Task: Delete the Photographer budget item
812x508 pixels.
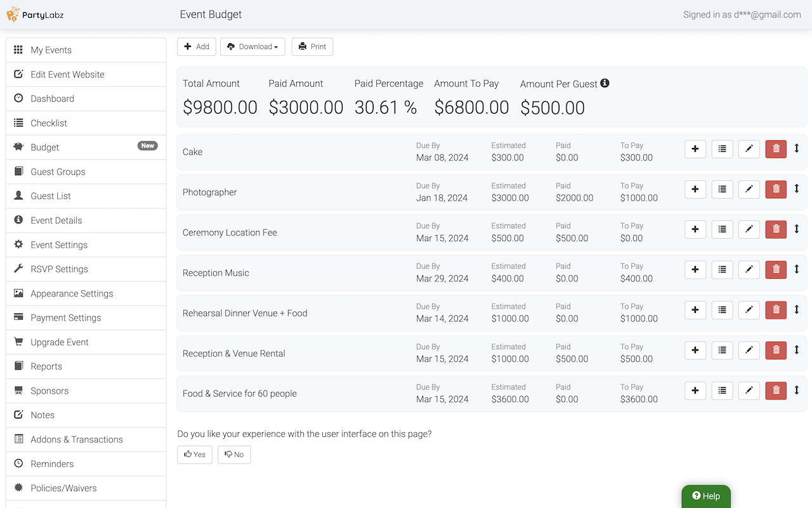Action: [776, 189]
